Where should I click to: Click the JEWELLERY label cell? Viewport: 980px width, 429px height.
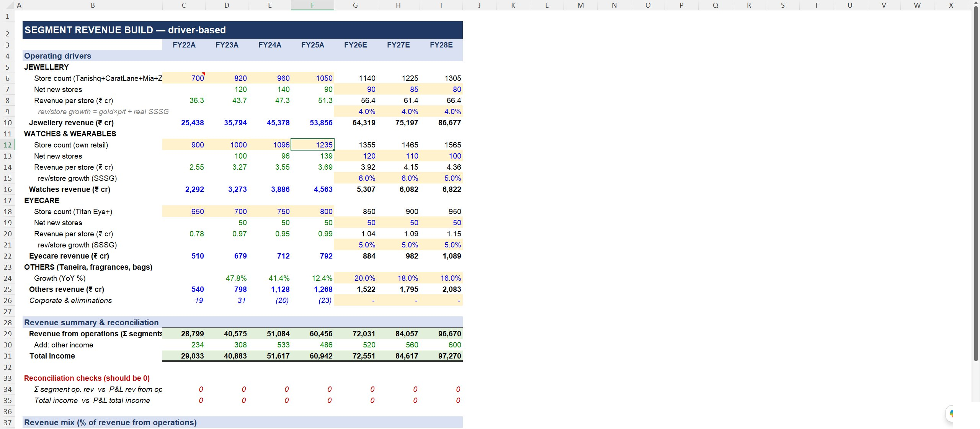coord(93,67)
